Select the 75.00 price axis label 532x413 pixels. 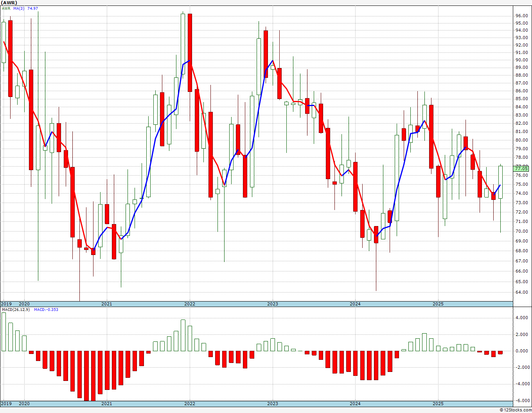click(x=521, y=184)
